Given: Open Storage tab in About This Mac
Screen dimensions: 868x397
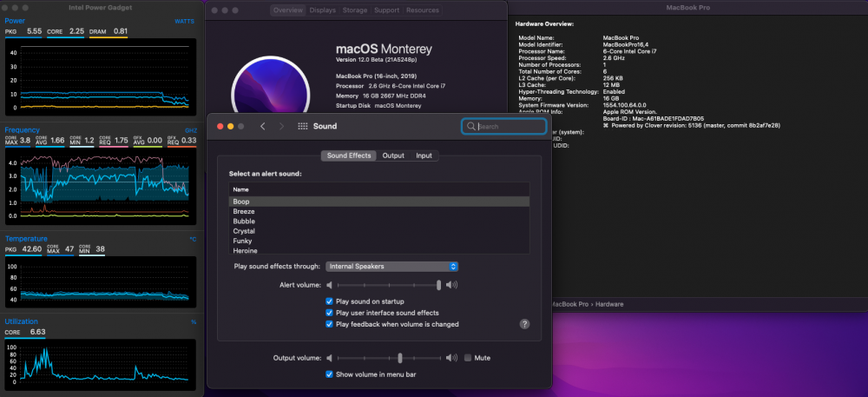Looking at the screenshot, I should [355, 10].
